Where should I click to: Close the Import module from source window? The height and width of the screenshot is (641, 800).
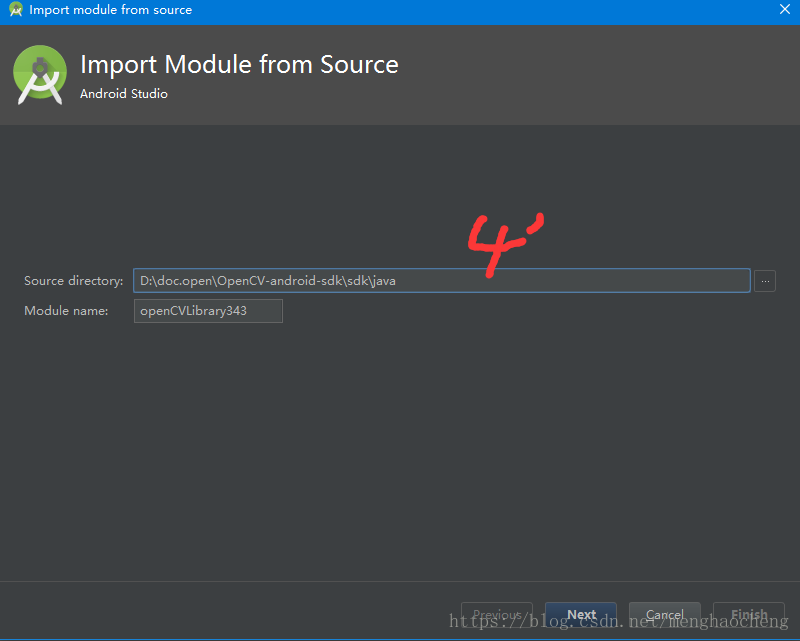785,9
